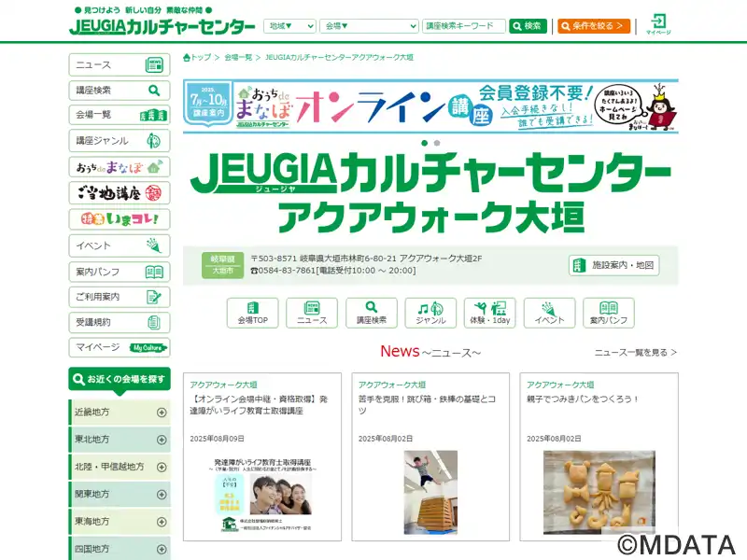The image size is (747, 560).
Task: Open ご利用案内 in the sidebar
Action: [120, 297]
